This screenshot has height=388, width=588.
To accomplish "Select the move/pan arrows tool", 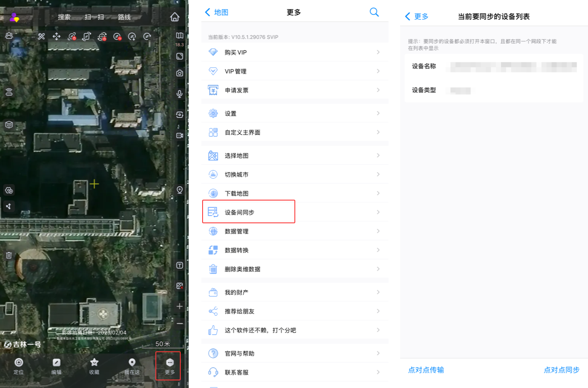I will tap(56, 37).
